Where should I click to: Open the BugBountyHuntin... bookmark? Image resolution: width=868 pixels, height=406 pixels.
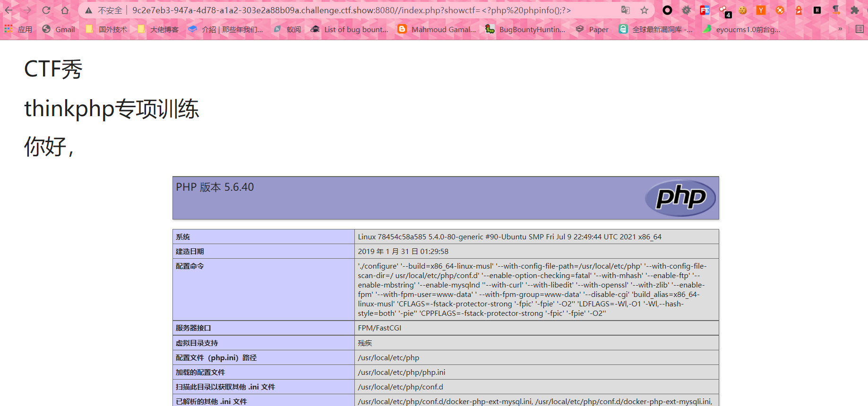point(525,29)
